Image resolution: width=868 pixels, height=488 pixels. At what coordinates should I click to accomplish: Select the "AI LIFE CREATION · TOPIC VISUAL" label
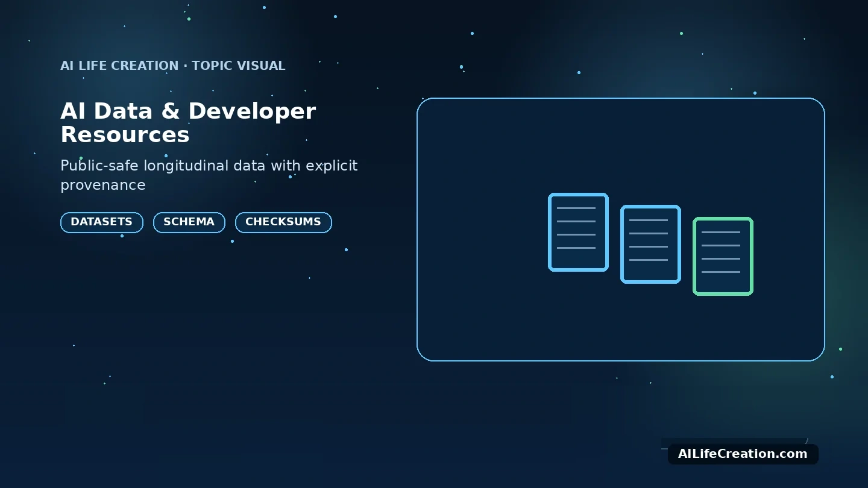click(x=173, y=66)
